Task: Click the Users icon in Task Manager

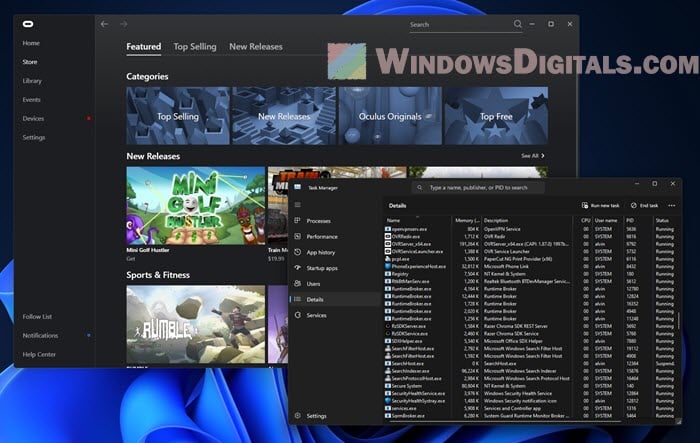Action: click(x=298, y=284)
